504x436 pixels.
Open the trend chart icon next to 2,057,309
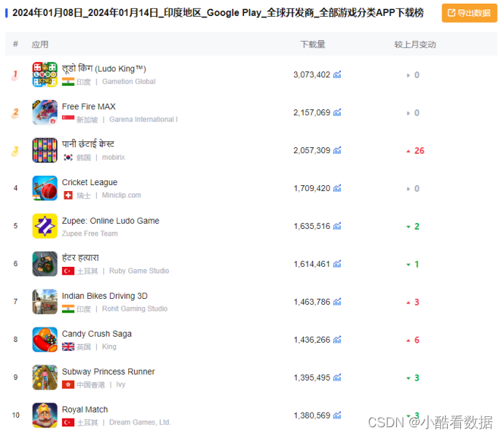tap(337, 150)
